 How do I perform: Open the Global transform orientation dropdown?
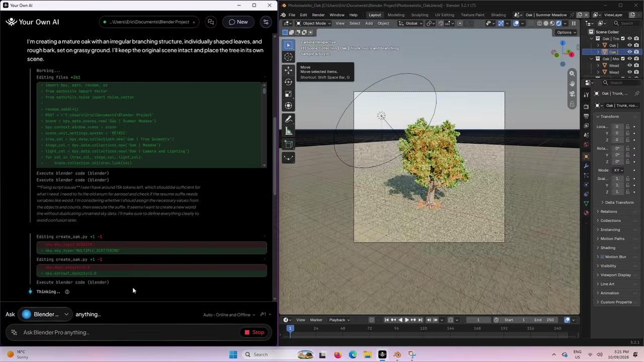click(412, 23)
